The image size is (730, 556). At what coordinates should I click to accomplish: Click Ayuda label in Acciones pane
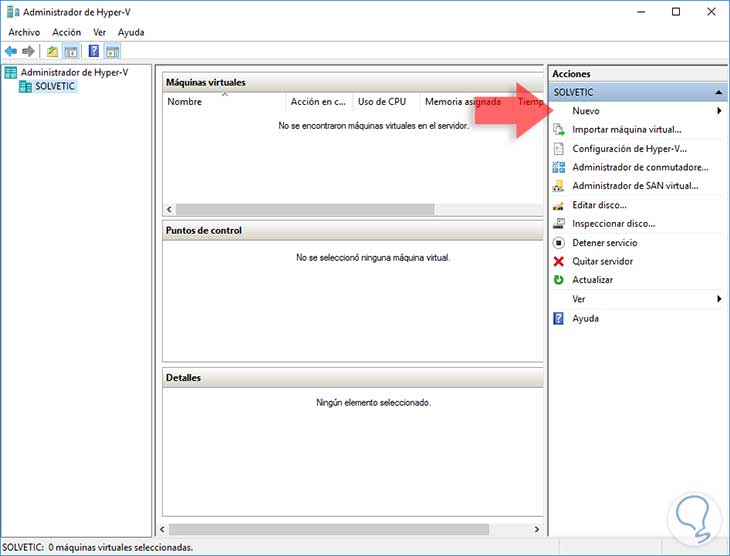coord(585,319)
